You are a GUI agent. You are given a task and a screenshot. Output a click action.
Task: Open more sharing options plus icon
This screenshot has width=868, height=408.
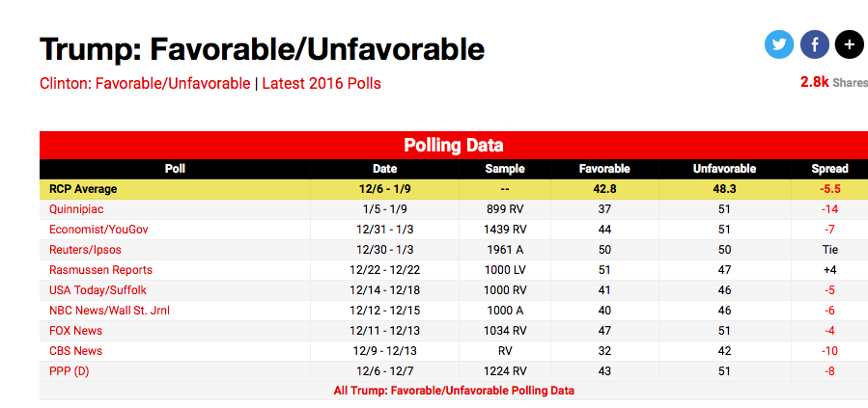[x=850, y=44]
